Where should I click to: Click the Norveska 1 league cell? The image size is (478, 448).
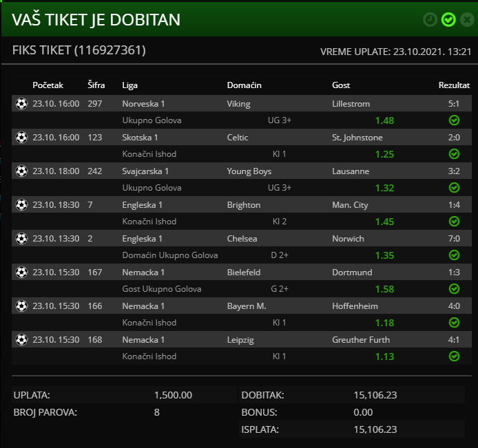[x=143, y=104]
